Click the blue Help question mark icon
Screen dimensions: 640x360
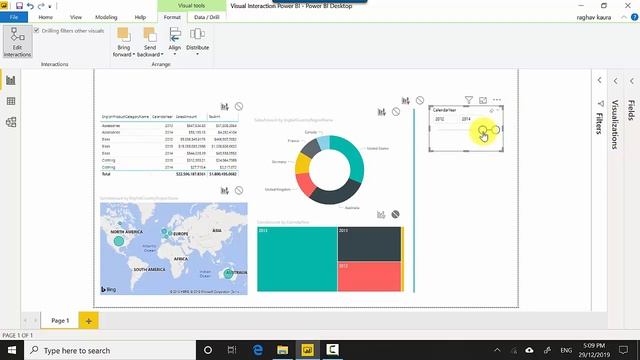click(634, 17)
